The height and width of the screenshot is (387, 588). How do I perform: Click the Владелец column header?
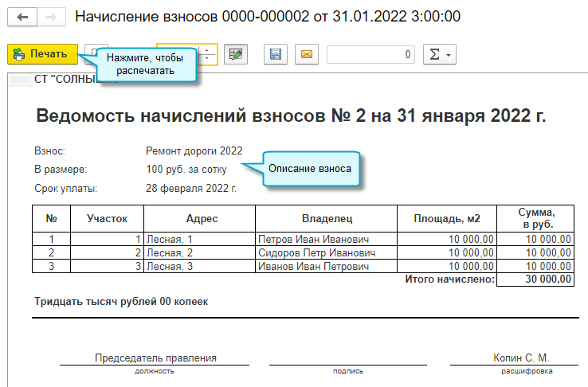(326, 218)
